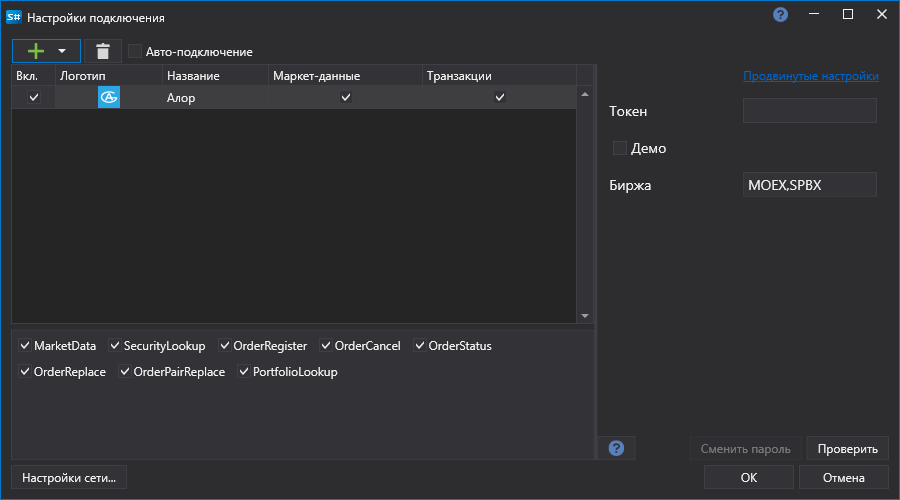
Task: Toggle Транзакции checkbox for Алор
Action: pyautogui.click(x=499, y=97)
